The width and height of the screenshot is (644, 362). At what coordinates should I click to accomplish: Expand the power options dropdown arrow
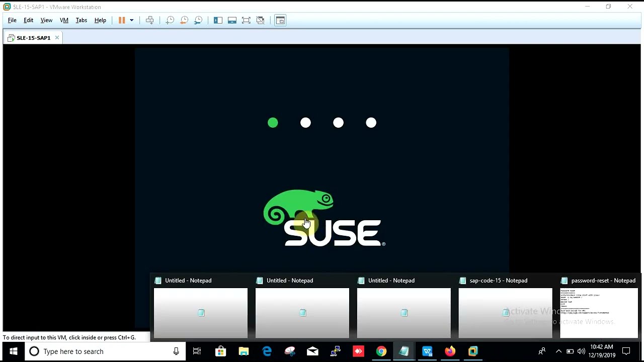pyautogui.click(x=132, y=20)
